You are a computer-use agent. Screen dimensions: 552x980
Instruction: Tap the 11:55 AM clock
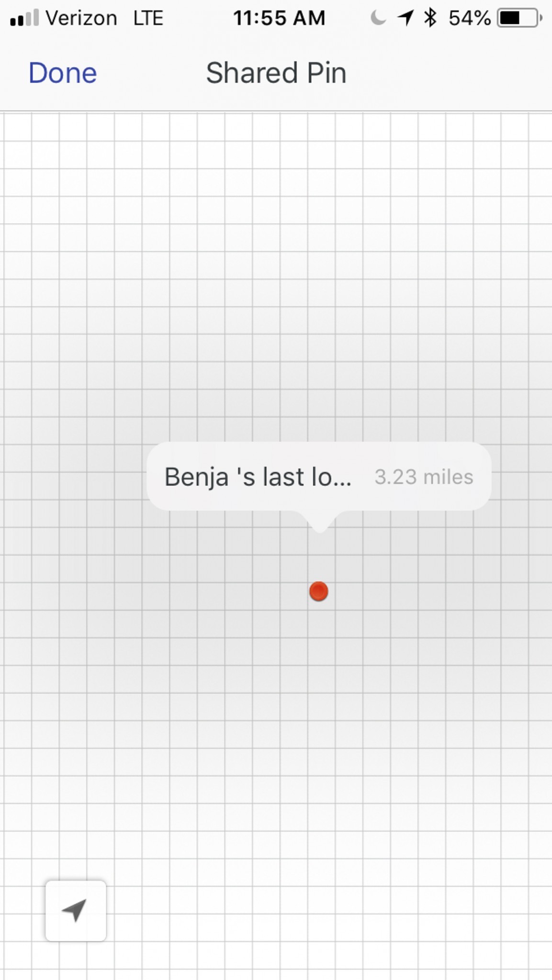click(279, 18)
